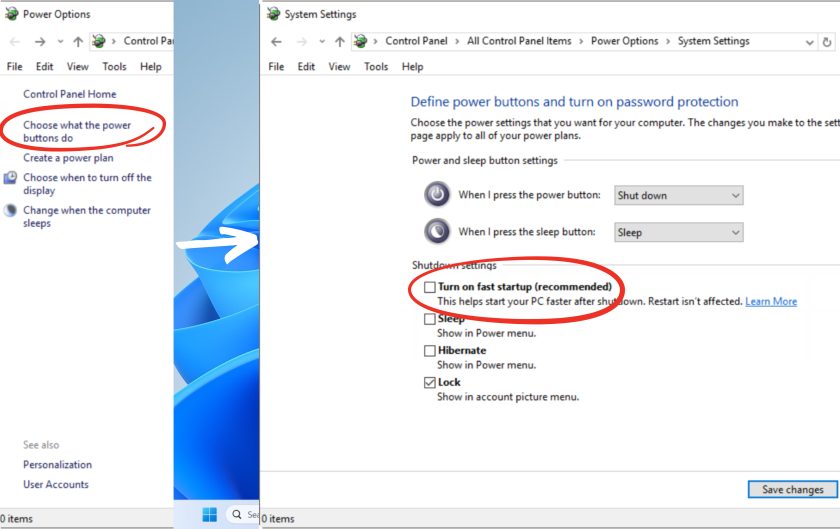Viewport: 840px width, 529px height.
Task: Click the taskbar search magnifier icon
Action: click(x=238, y=514)
